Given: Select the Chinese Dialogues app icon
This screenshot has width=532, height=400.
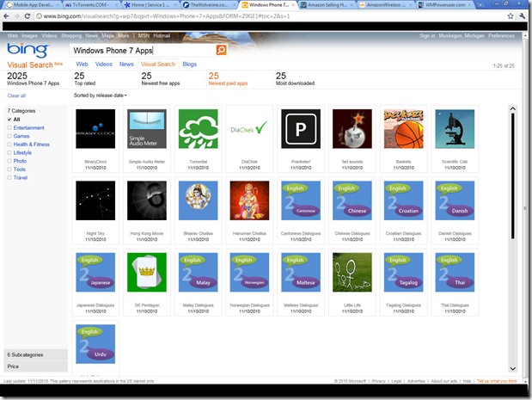Looking at the screenshot, I should (352, 200).
